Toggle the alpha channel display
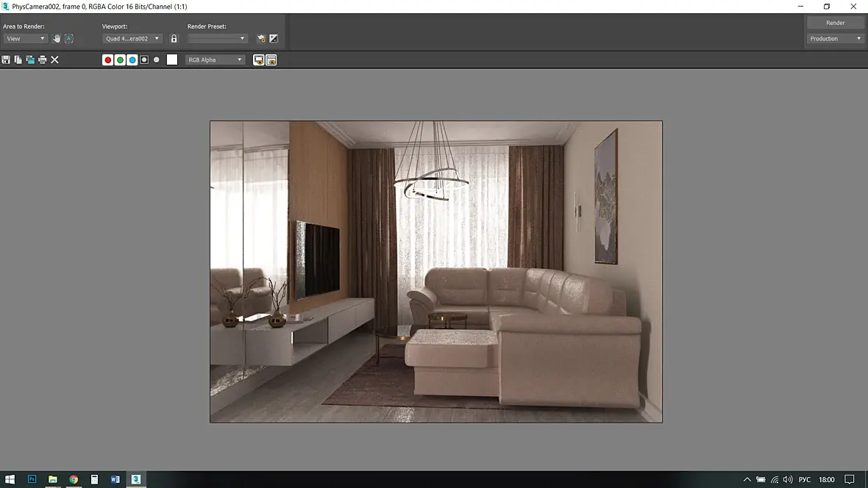This screenshot has height=488, width=868. [144, 60]
